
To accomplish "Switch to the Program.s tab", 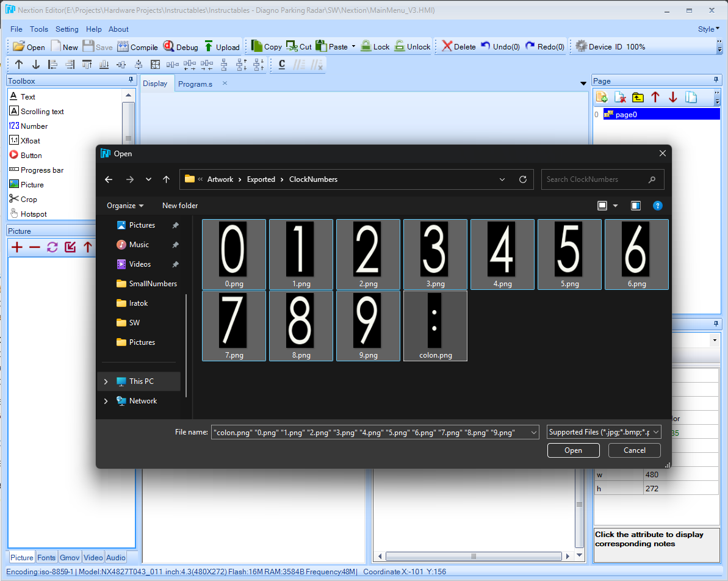I will point(195,84).
